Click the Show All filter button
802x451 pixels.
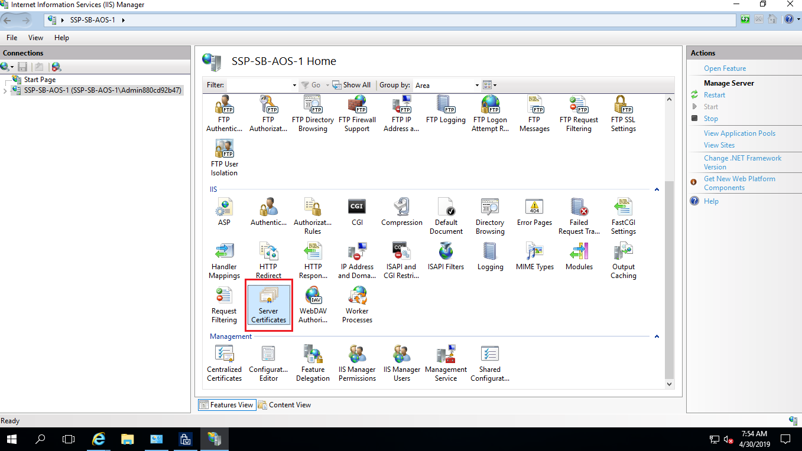tap(352, 86)
